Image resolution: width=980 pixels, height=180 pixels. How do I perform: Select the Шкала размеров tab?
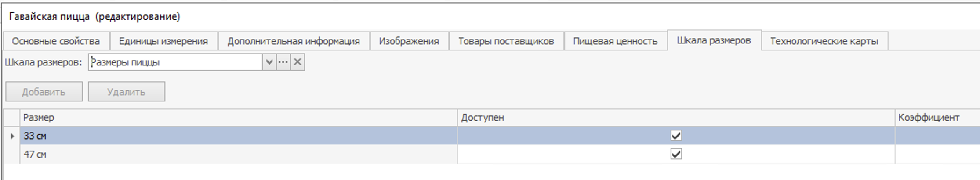click(714, 40)
